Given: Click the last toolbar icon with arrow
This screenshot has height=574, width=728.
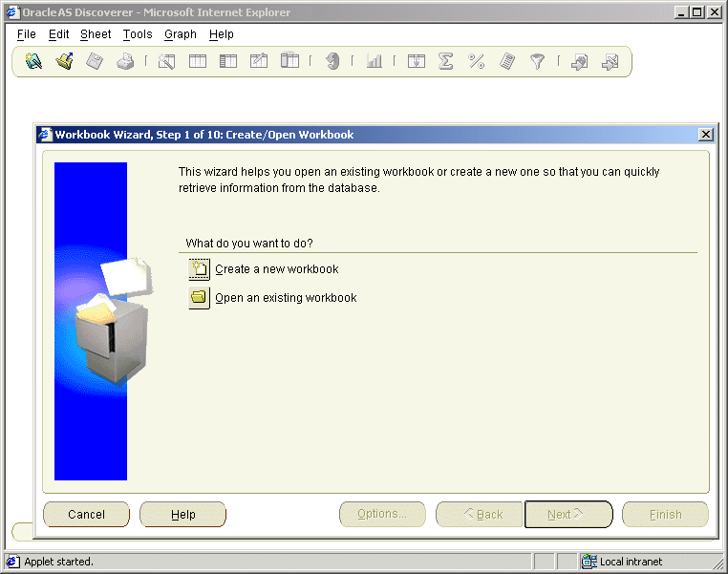Looking at the screenshot, I should 610,61.
